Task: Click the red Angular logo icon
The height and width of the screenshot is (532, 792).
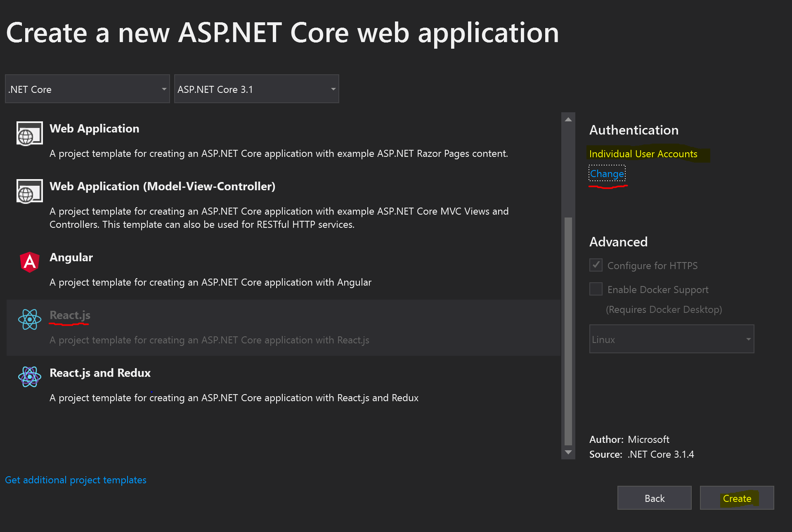Action: click(30, 262)
